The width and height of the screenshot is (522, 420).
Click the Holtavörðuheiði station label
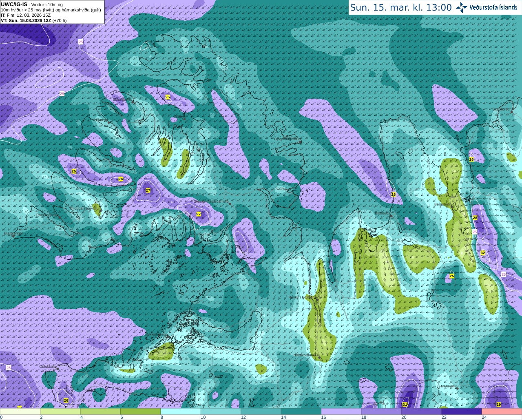click(306, 355)
